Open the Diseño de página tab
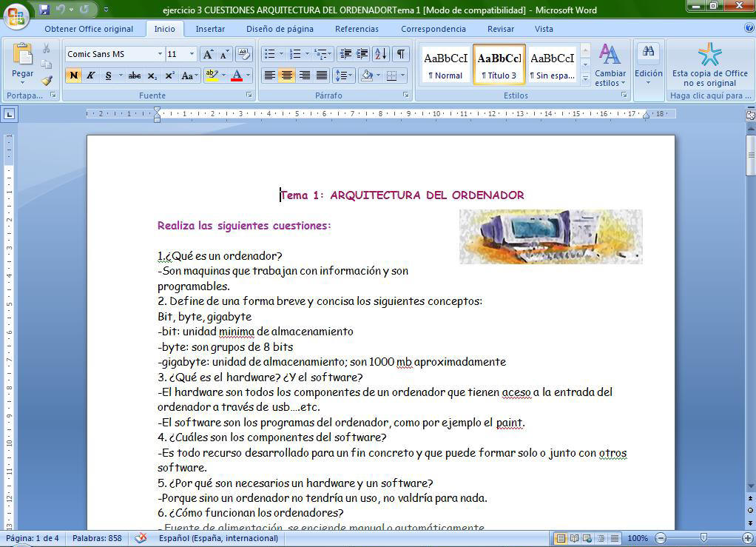756x547 pixels. [280, 29]
